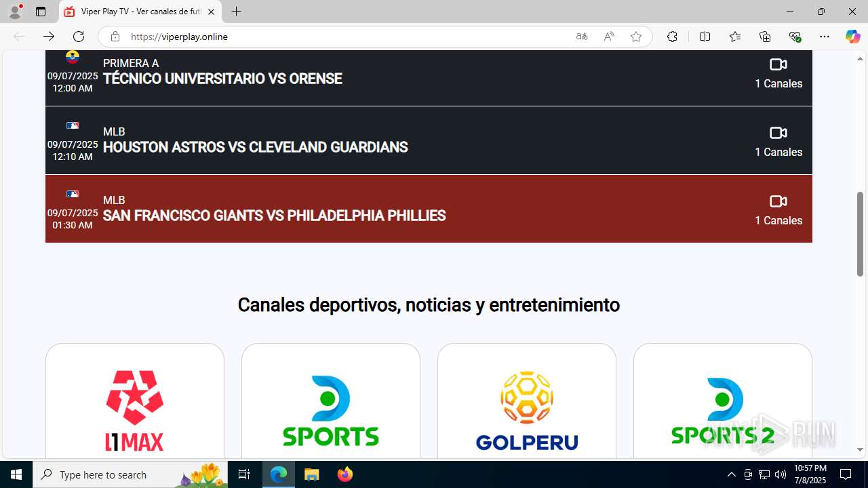Open the Windows Start menu
The width and height of the screenshot is (868, 488).
pyautogui.click(x=16, y=474)
